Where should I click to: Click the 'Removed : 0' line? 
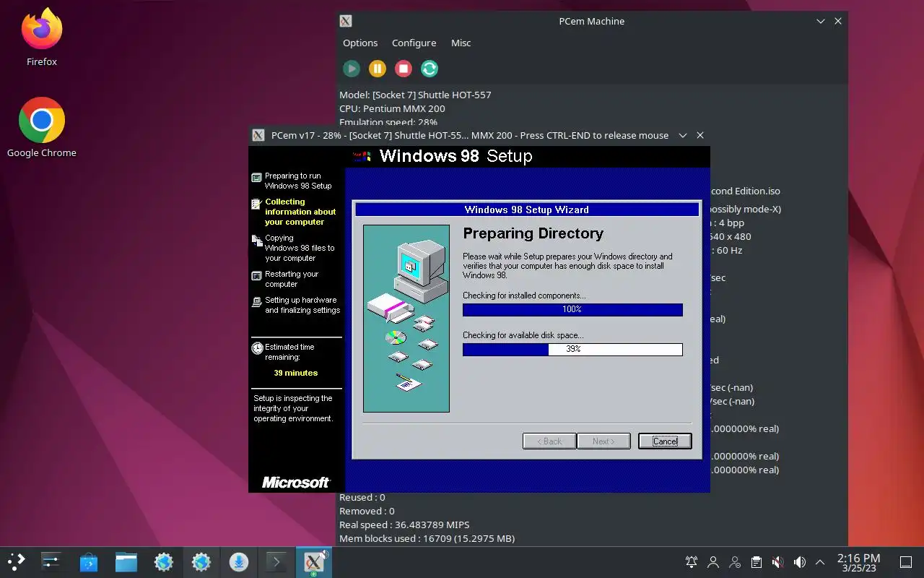click(x=367, y=511)
